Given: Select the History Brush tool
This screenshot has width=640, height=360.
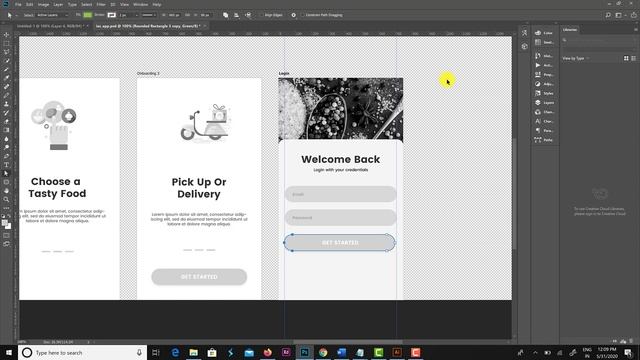Looking at the screenshot, I should 6,113.
